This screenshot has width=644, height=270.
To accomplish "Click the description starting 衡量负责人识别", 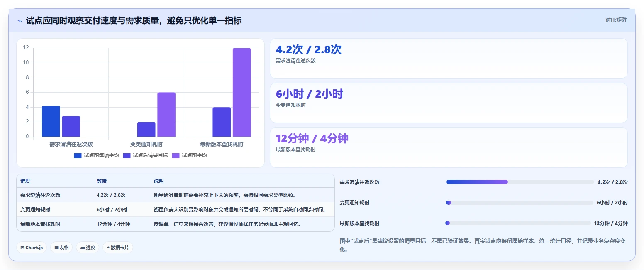I will tap(242, 210).
